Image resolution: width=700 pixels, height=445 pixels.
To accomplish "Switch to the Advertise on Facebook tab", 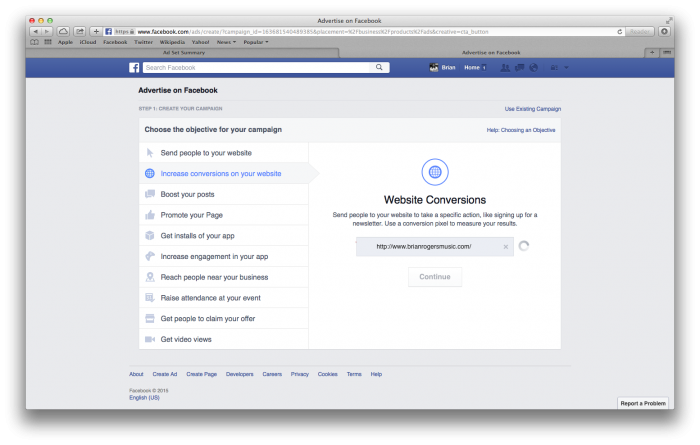I will tap(491, 53).
